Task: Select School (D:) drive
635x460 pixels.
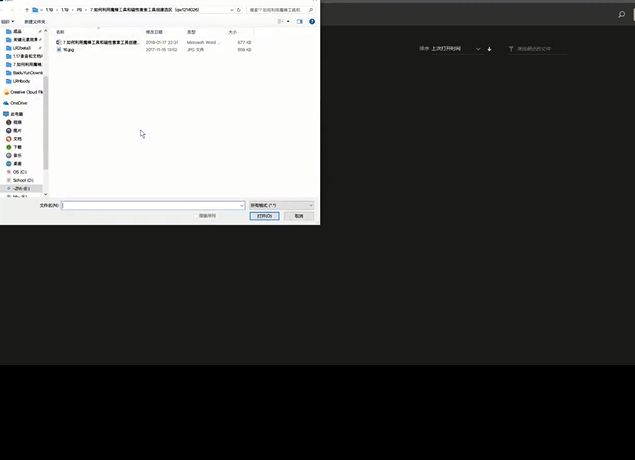Action: click(x=20, y=180)
